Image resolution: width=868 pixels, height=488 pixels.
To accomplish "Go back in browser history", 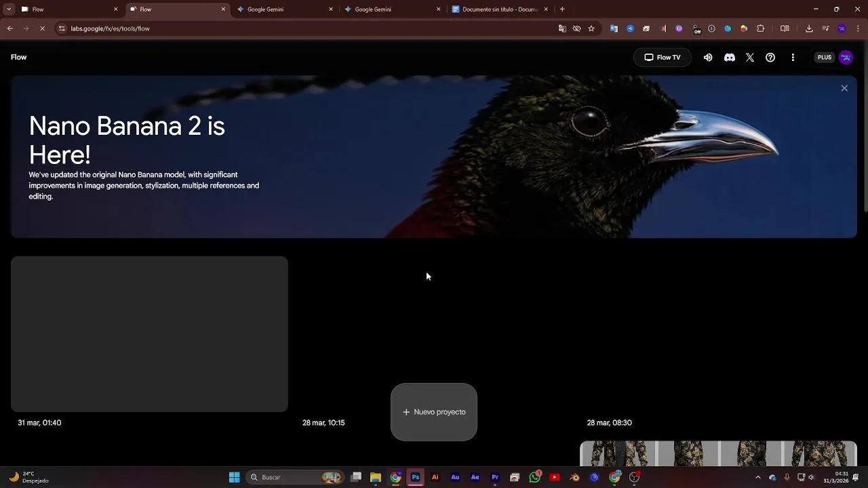I will click(9, 28).
